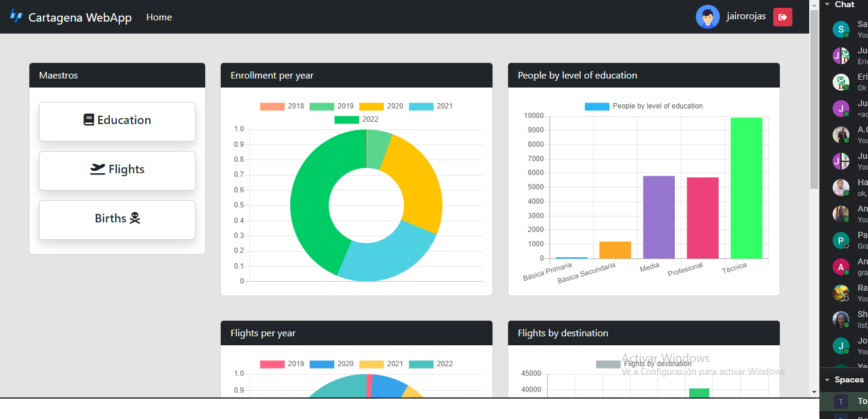Select the Home menu item
868x419 pixels.
[158, 17]
